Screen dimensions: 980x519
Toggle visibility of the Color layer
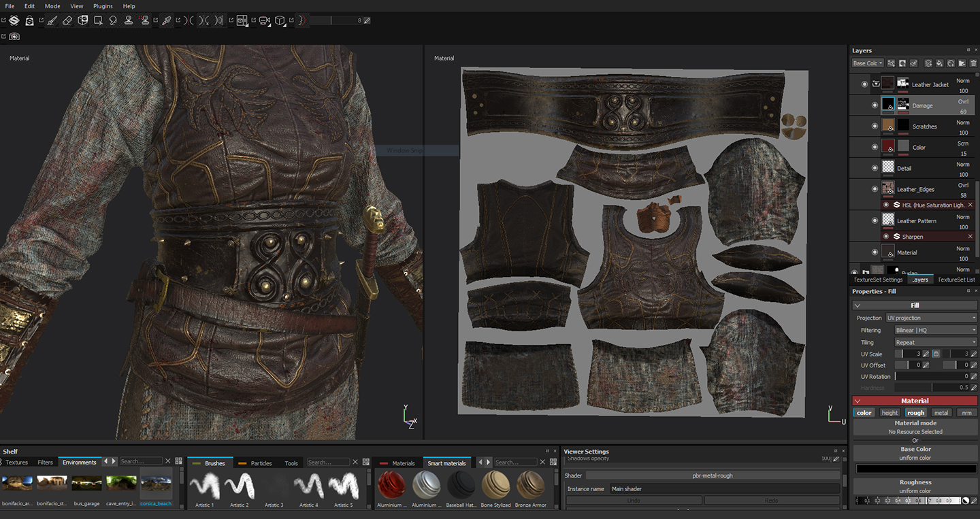coord(875,147)
